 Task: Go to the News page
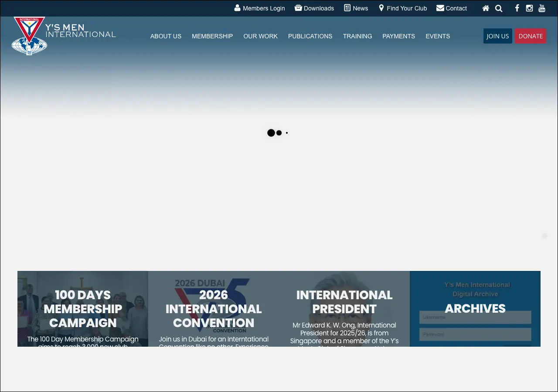tap(356, 8)
